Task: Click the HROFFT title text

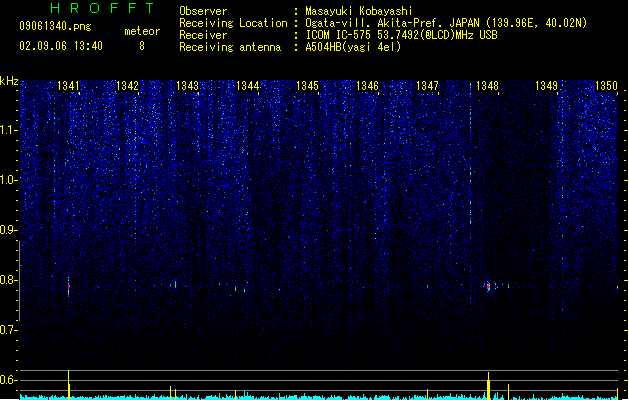Action: pos(102,8)
